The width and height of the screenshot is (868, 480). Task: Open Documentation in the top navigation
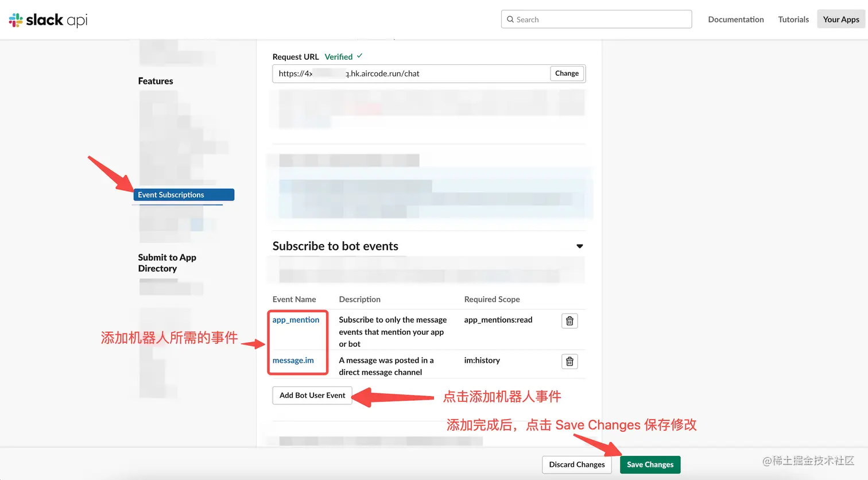(x=736, y=20)
